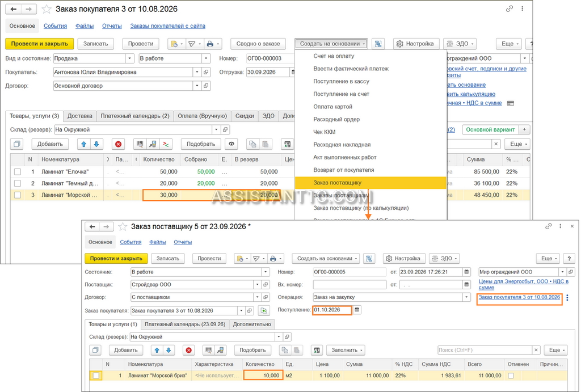
Task: Open related documents structure in customer order
Action: [378, 44]
